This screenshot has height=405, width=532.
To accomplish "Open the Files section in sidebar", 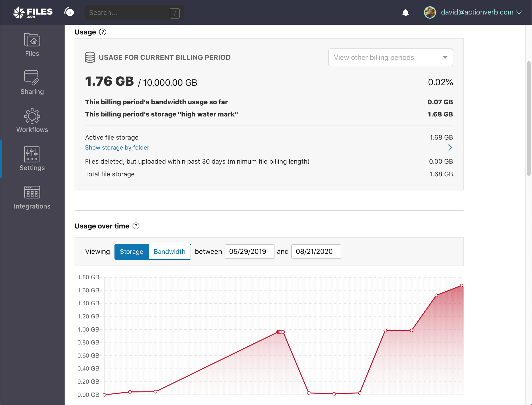I will pos(32,45).
